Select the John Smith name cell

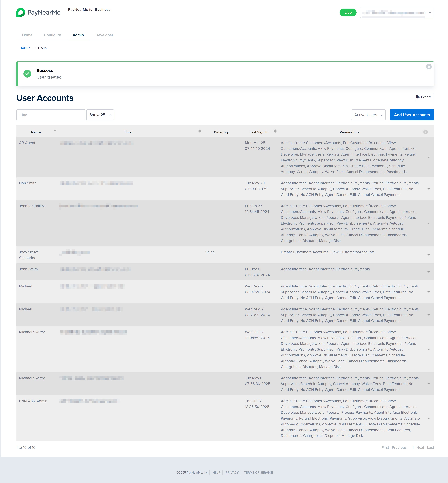click(x=28, y=269)
